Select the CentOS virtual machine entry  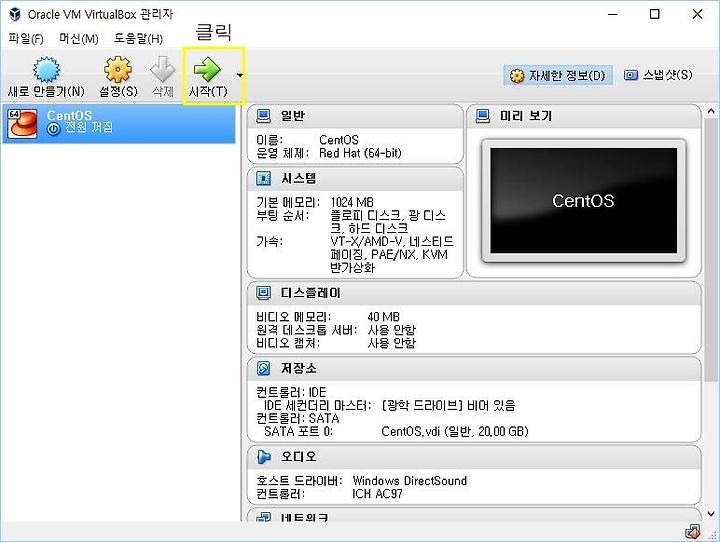point(119,124)
